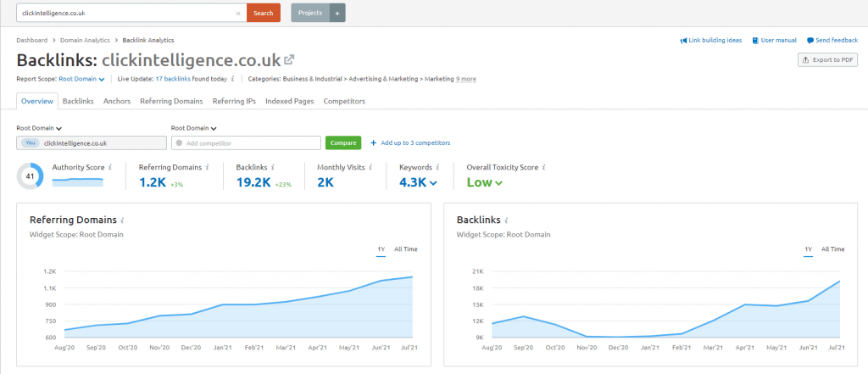Expand Root Domain dropdown above your domain field

click(x=39, y=128)
